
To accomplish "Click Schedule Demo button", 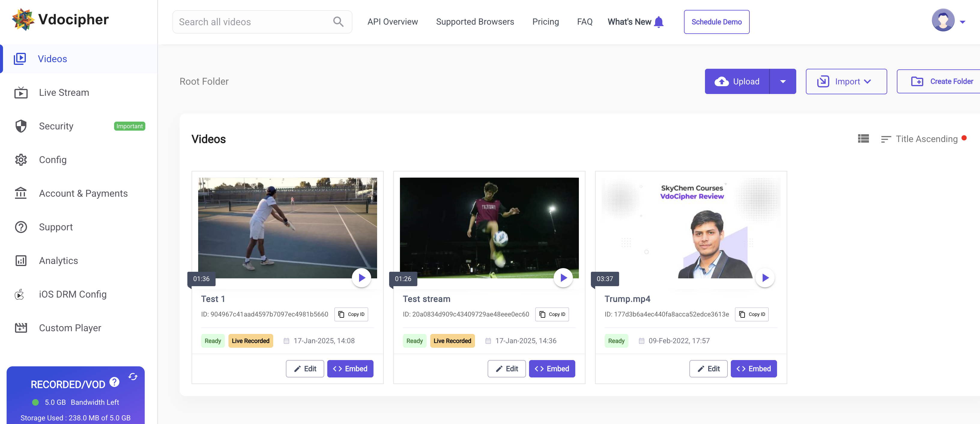I will tap(716, 22).
